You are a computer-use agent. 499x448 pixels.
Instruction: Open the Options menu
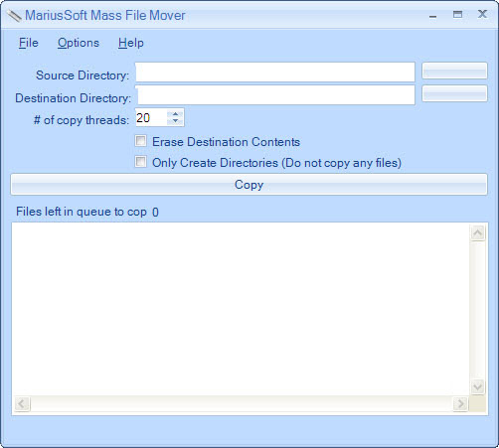tap(79, 43)
